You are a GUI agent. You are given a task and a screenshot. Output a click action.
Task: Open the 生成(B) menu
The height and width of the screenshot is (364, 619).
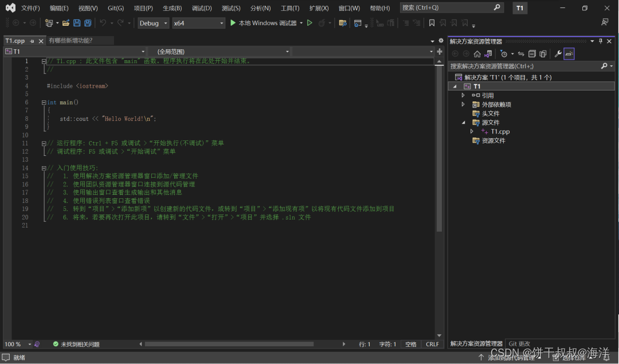[x=172, y=8]
